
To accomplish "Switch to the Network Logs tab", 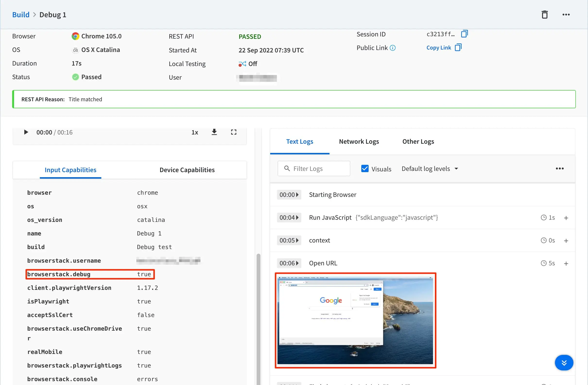I will (x=359, y=142).
